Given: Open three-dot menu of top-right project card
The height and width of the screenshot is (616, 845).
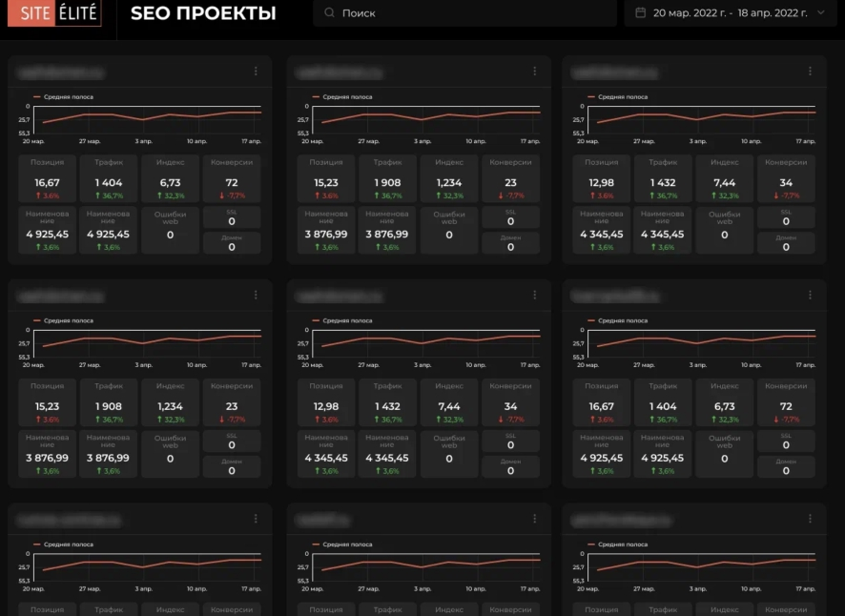Looking at the screenshot, I should 810,72.
